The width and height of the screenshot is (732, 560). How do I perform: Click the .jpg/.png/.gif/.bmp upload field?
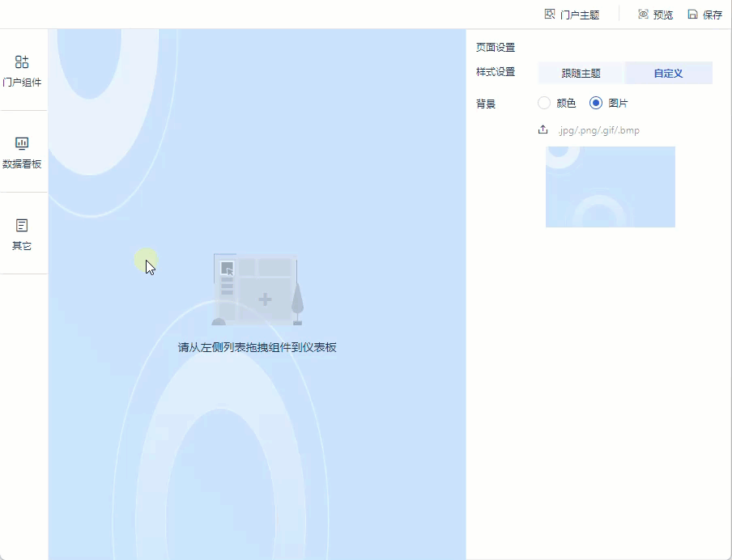point(598,130)
